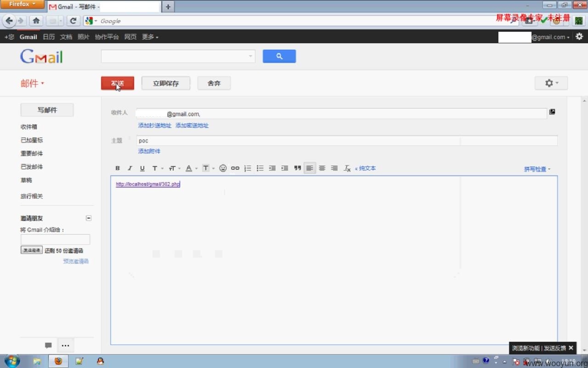
Task: Focus the Gmail search box
Action: tap(174, 56)
